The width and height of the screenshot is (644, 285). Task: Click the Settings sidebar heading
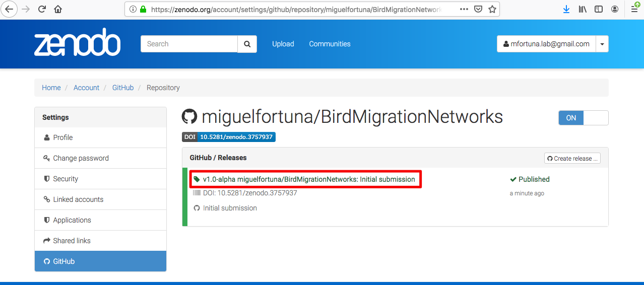pos(55,117)
